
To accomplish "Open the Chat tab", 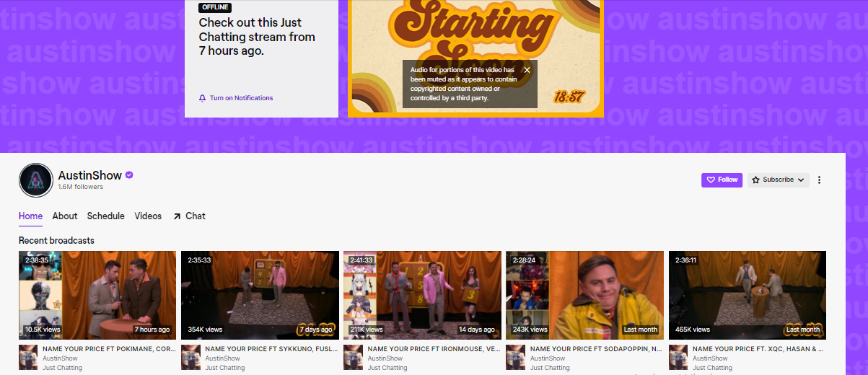I will pos(196,216).
